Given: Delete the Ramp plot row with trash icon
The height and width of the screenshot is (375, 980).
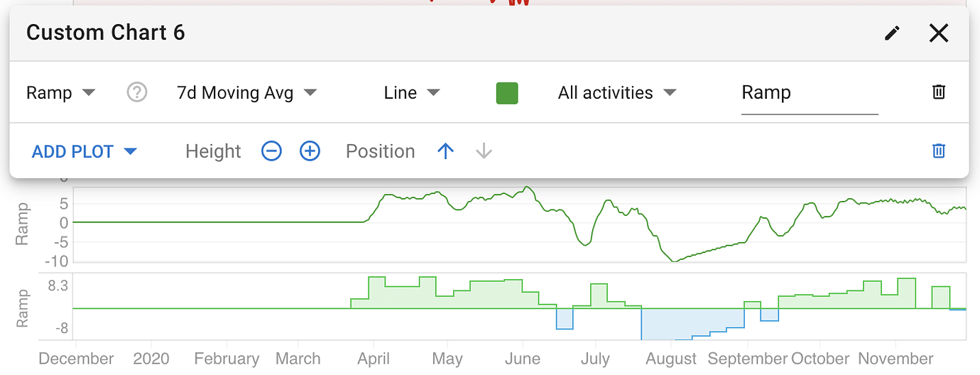Looking at the screenshot, I should tap(939, 92).
